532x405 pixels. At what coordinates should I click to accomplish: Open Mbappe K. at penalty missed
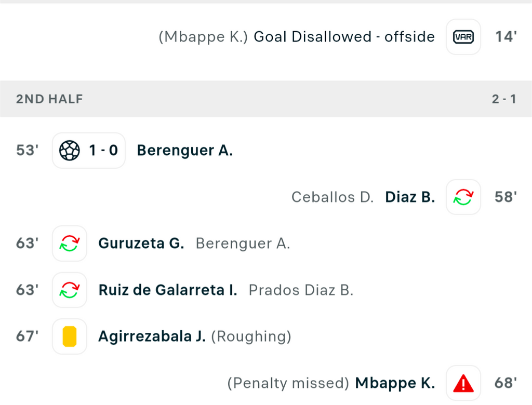pyautogui.click(x=395, y=383)
